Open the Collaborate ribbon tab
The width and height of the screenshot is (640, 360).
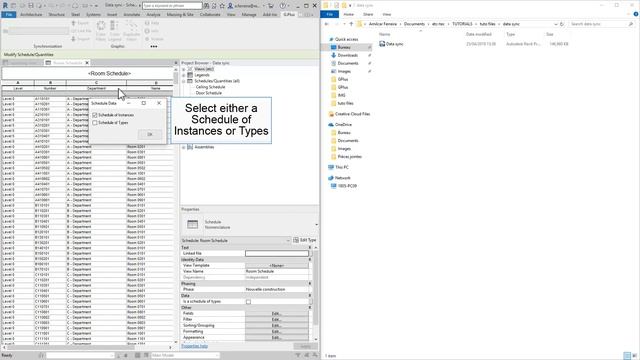[210, 15]
